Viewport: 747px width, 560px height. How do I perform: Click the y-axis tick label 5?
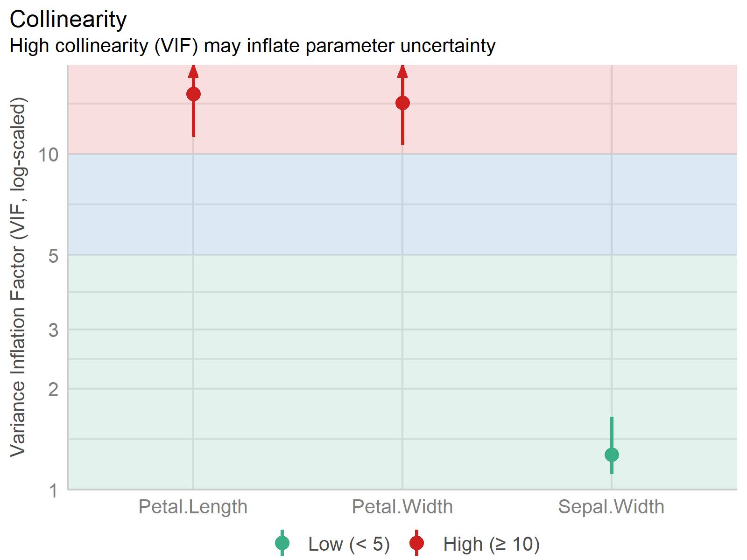54,255
